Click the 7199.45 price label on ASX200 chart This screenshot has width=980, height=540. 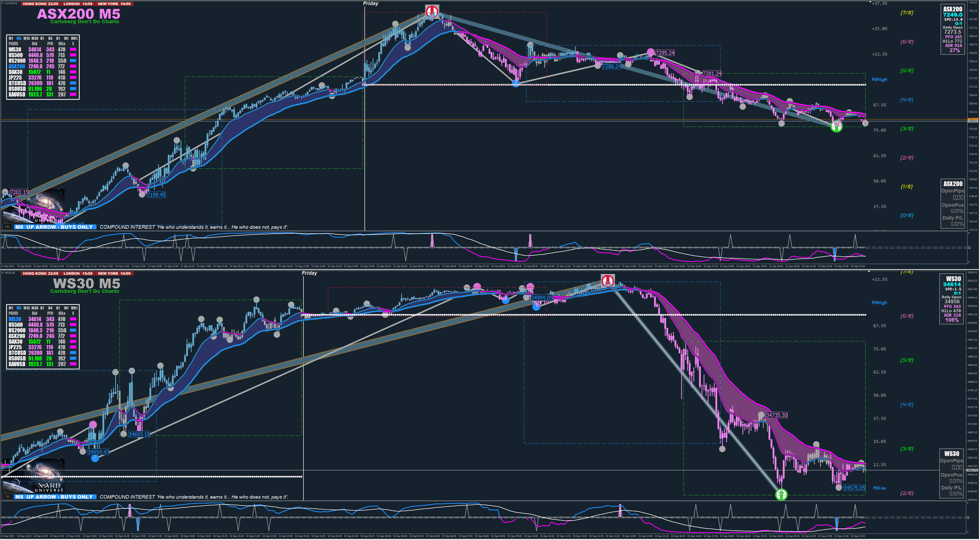pyautogui.click(x=156, y=195)
